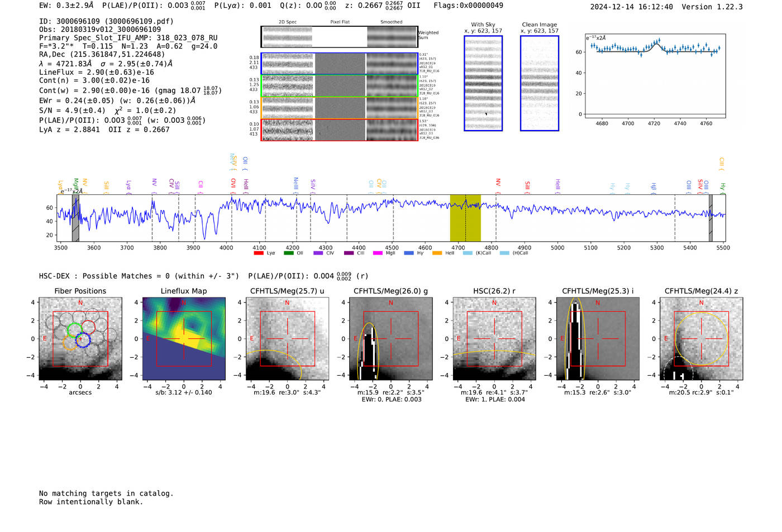This screenshot has width=782, height=532.
Task: Click the 'EWr = 0.24(±0.05)' line
Action: tap(117, 101)
